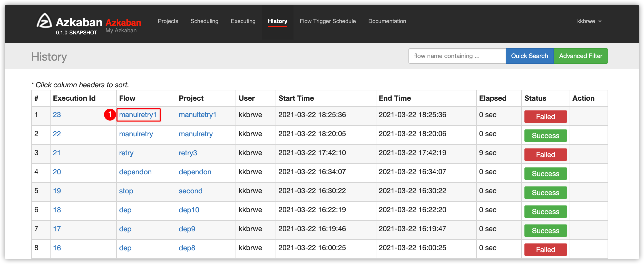The image size is (644, 264).
Task: Click the flow name search field
Action: coord(457,56)
